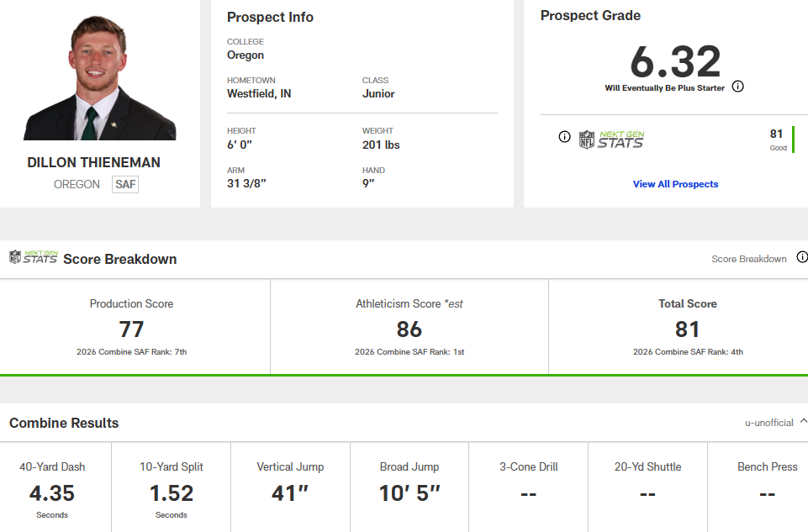The image size is (808, 532).
Task: Open the View All Prospects link
Action: pos(675,184)
